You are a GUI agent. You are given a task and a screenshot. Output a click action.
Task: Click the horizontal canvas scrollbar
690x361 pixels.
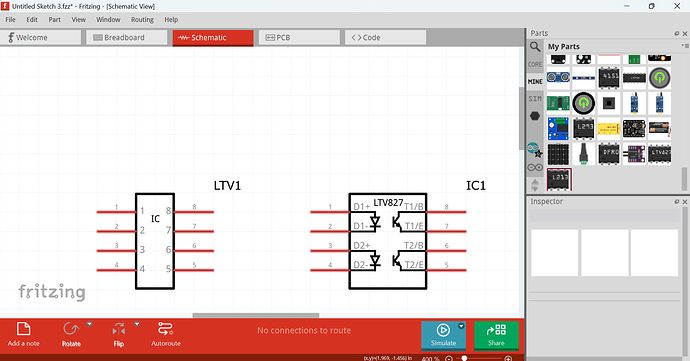tap(256, 315)
